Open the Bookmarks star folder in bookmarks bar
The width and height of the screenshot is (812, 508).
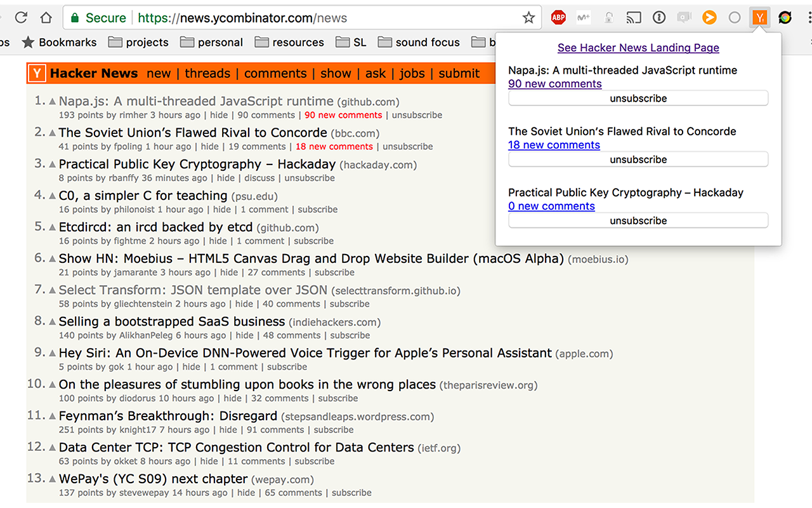point(59,43)
